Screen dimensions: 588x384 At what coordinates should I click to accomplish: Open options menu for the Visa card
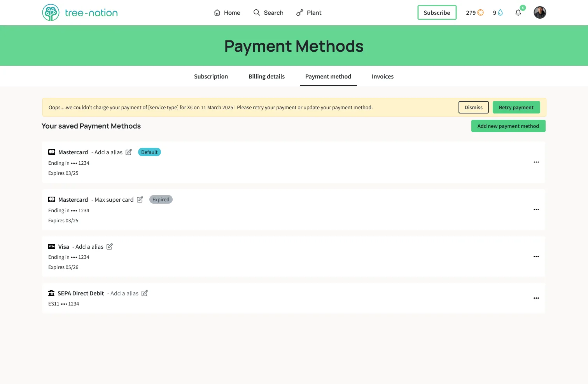[536, 257]
